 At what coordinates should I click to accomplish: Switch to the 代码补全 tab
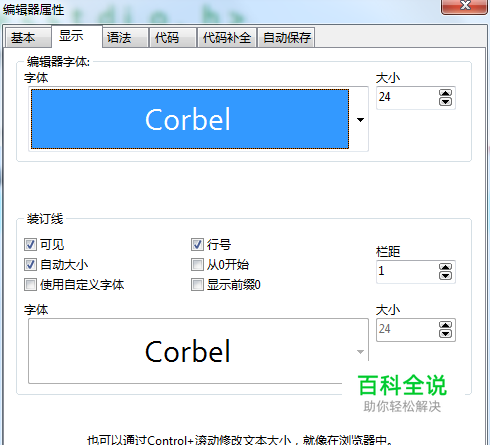click(x=227, y=37)
